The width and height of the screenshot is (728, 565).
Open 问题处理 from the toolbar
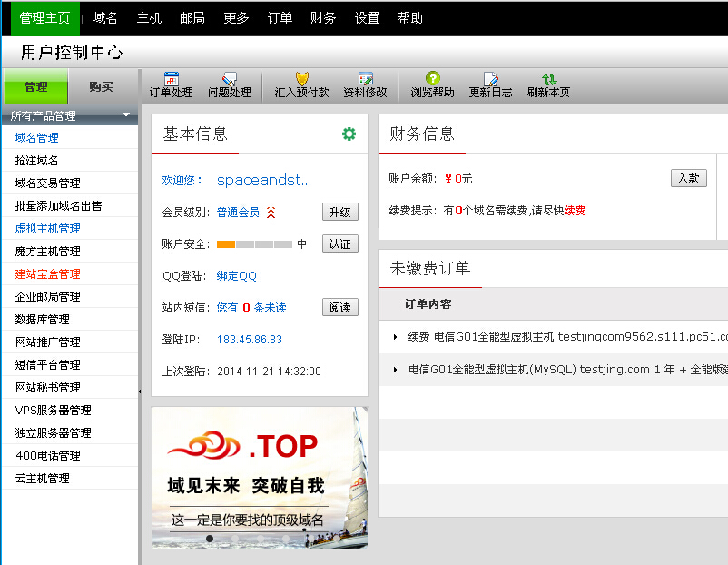(229, 80)
